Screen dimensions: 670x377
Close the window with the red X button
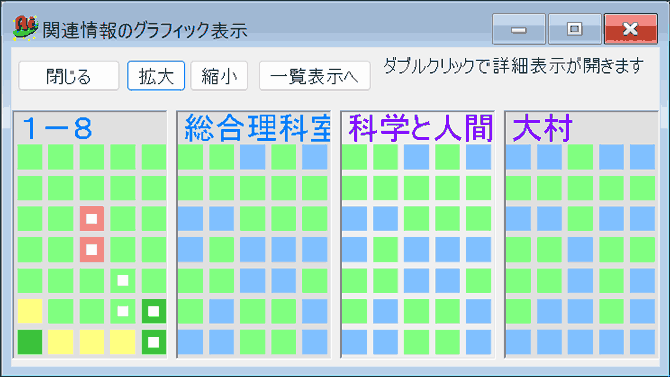tap(631, 29)
